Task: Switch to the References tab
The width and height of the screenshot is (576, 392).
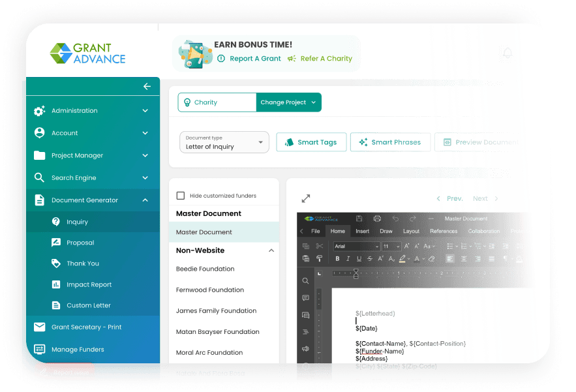Action: (x=444, y=231)
